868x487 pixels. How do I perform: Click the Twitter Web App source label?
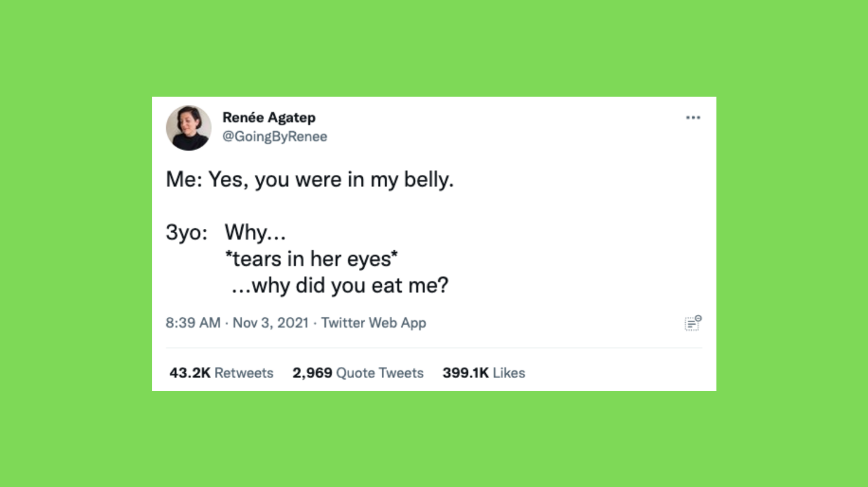pyautogui.click(x=373, y=323)
